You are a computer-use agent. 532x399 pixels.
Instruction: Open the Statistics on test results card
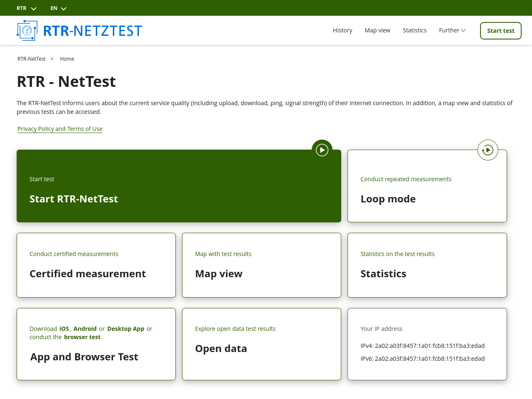[x=427, y=265]
